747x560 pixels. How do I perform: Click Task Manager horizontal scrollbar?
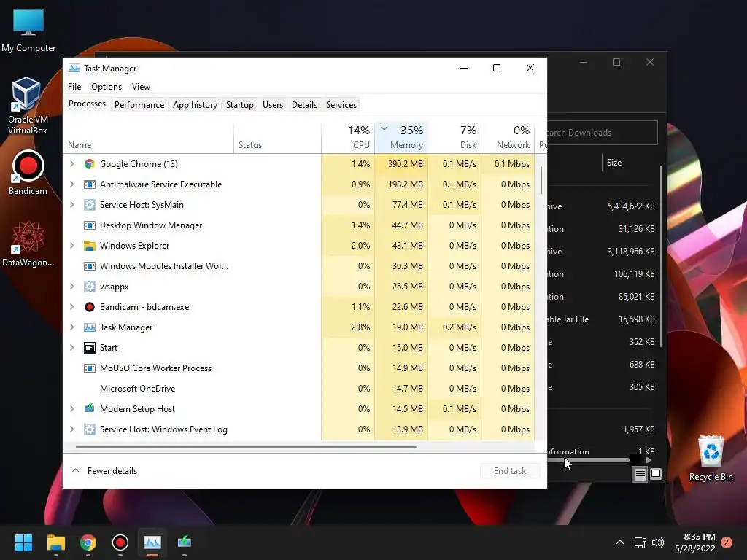point(246,447)
